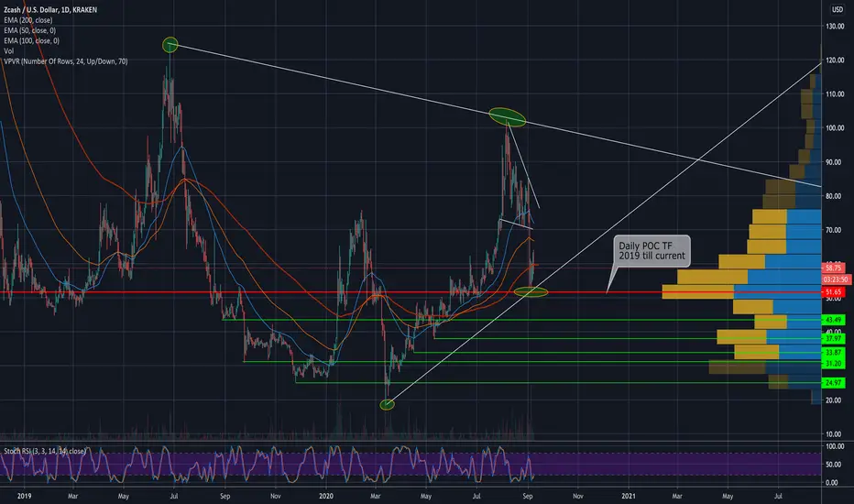
Task: Select the red 51.65 price level tag
Action: 833,292
